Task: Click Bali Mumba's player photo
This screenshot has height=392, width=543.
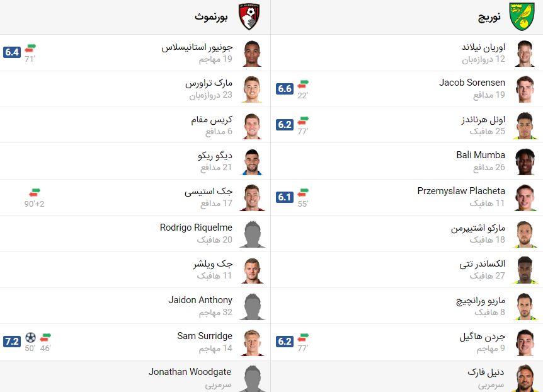Action: pos(525,161)
